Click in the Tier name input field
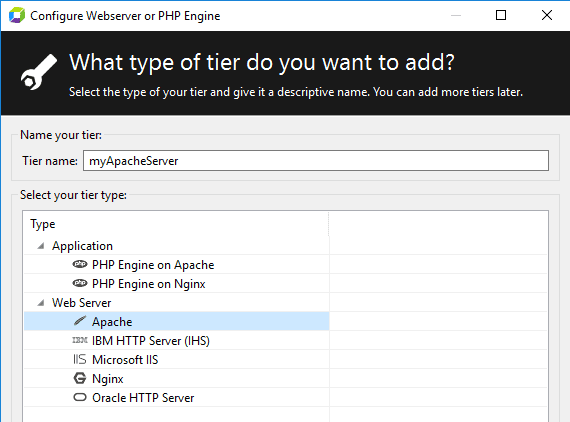570x422 pixels. click(x=316, y=160)
